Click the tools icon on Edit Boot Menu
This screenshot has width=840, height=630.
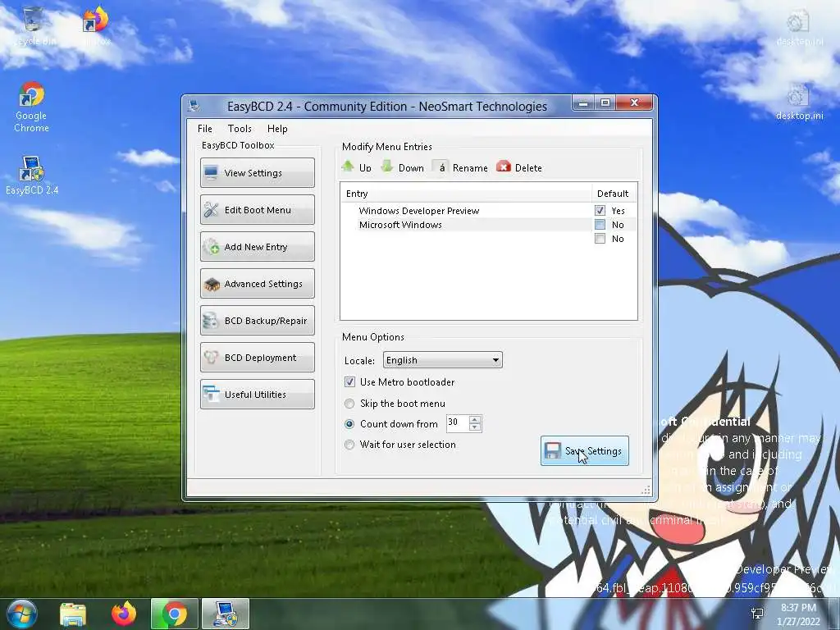point(211,209)
